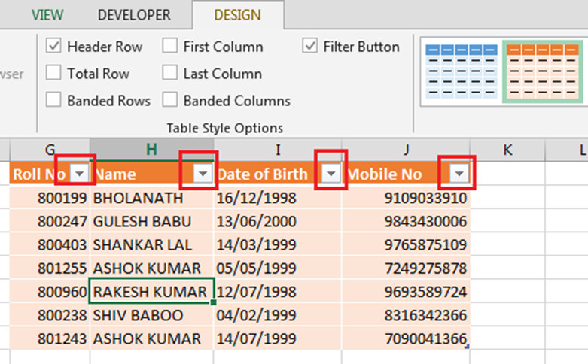Uncheck the Header Row checkbox

click(x=54, y=47)
